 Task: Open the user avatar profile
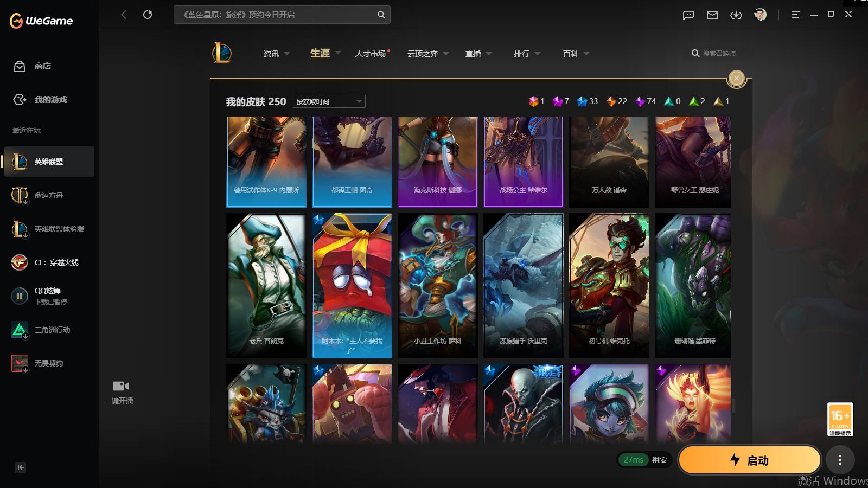pos(760,15)
